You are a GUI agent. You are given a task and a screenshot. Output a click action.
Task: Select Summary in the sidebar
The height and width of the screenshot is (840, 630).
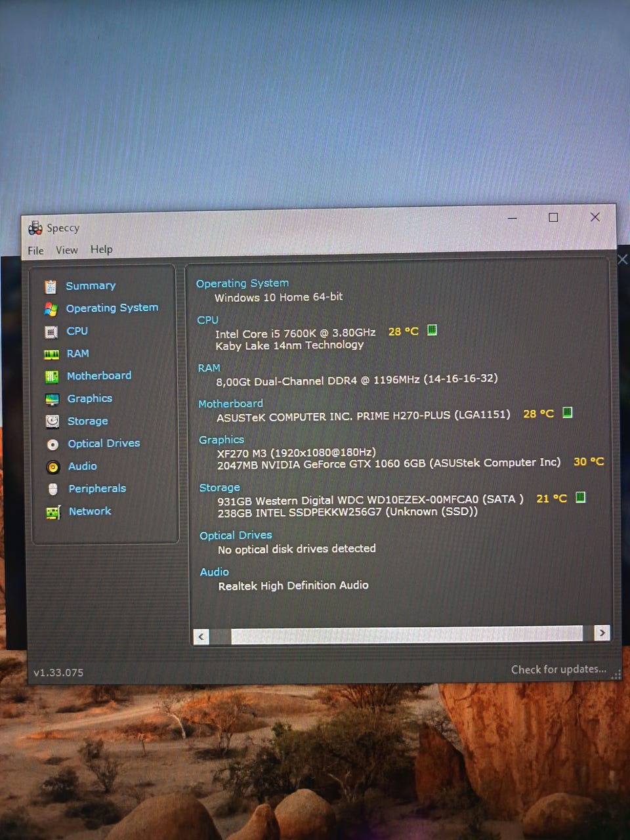tap(91, 286)
